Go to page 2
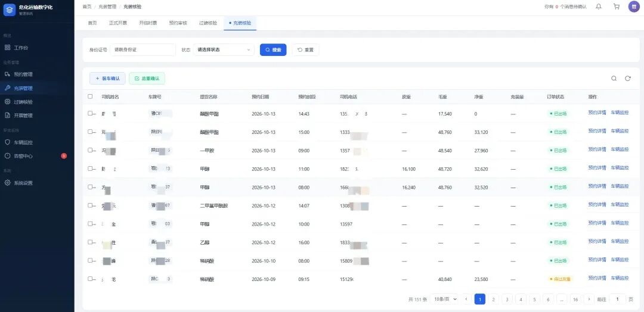The width and height of the screenshot is (644, 312). tap(493, 299)
